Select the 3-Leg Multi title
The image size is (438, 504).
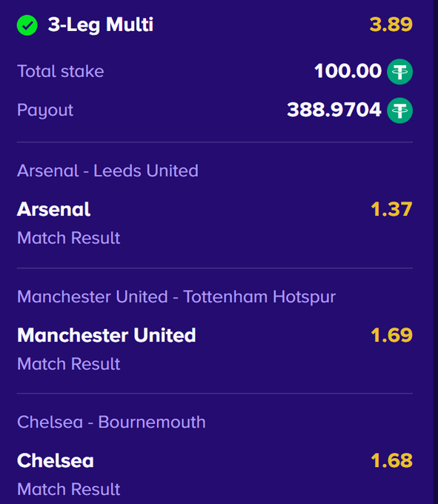click(x=101, y=25)
